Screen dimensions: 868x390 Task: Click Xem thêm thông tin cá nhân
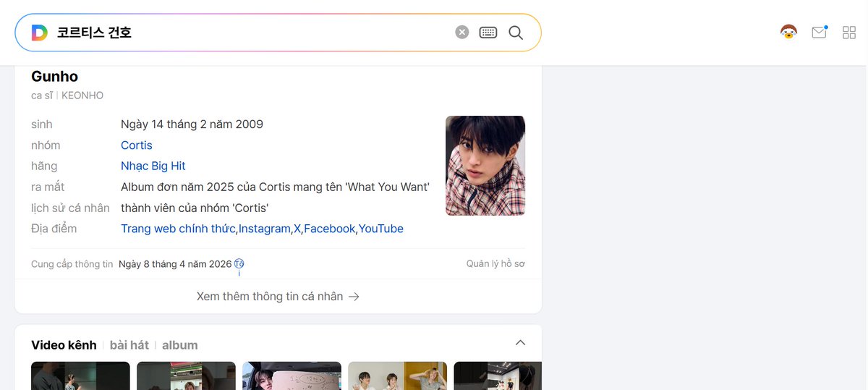pos(278,297)
